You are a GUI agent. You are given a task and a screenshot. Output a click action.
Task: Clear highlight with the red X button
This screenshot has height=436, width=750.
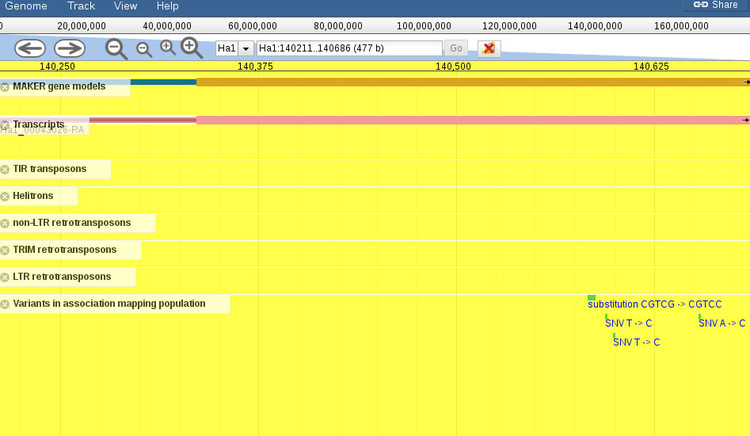(x=489, y=48)
